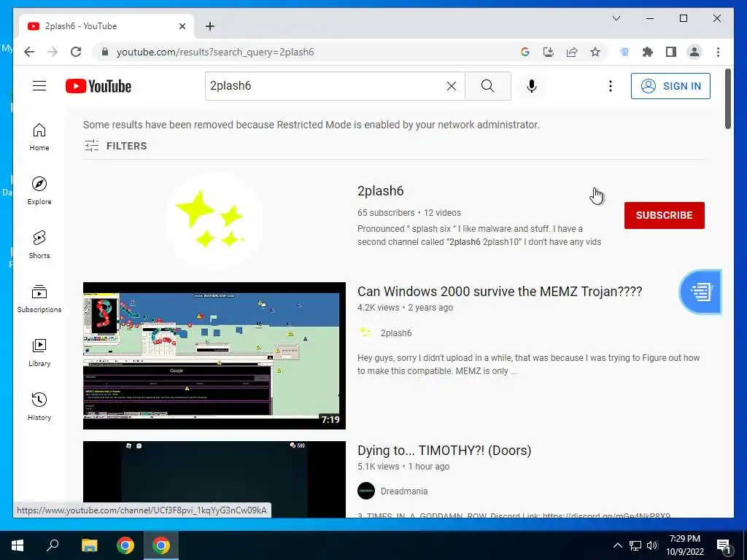This screenshot has width=747, height=560.
Task: Open the YouTube hamburger guide menu
Action: [x=39, y=86]
